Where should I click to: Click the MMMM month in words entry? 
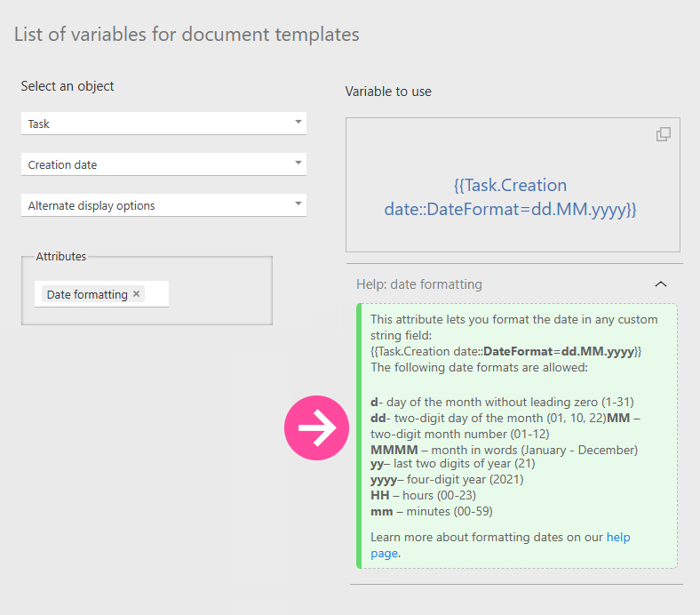pos(504,450)
